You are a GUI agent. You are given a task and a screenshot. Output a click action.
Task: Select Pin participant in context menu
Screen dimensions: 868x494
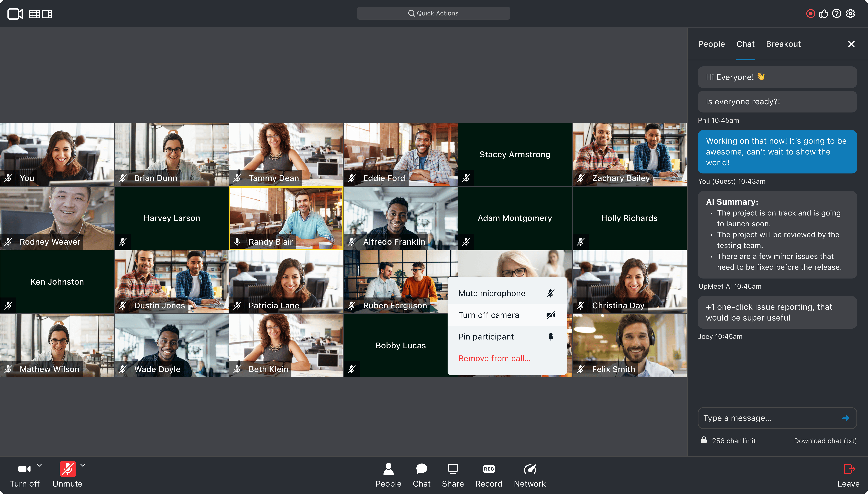pos(507,337)
